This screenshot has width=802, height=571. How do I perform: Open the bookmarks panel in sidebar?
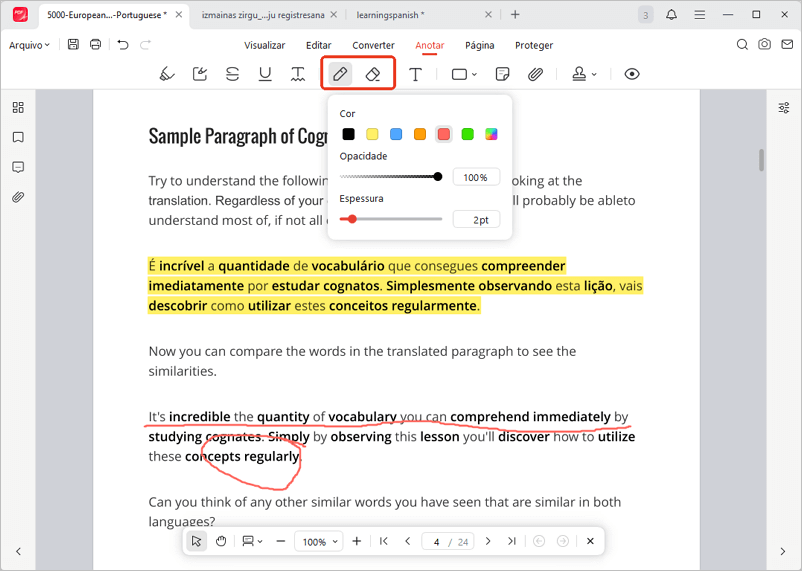(18, 137)
